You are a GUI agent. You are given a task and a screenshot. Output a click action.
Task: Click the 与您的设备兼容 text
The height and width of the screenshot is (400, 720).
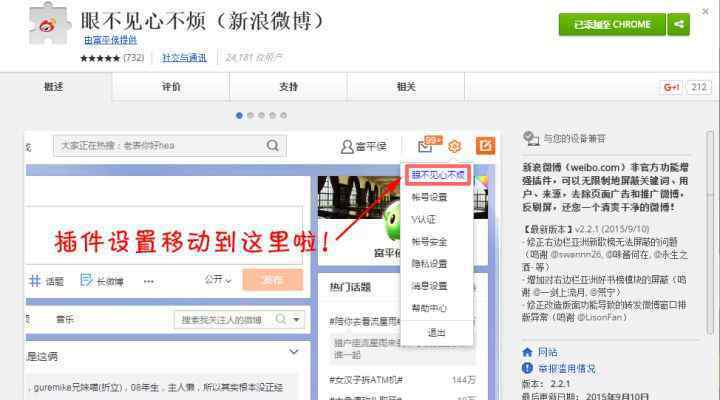(x=574, y=138)
